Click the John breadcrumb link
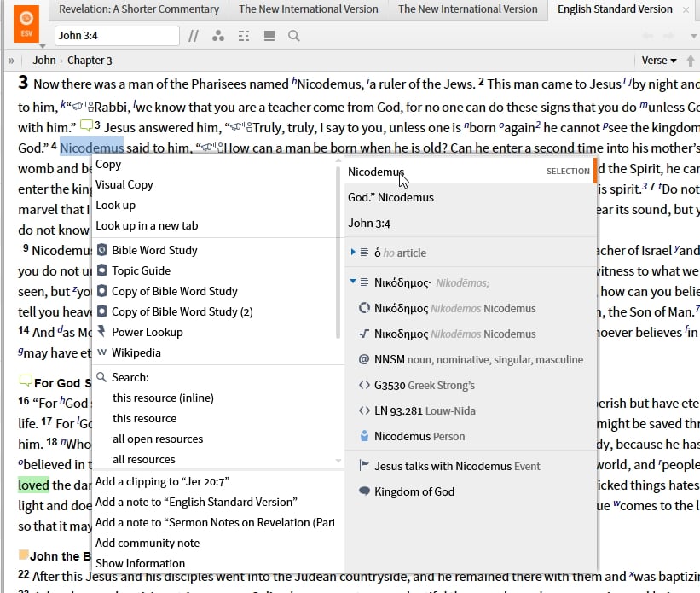700x593 pixels. point(44,61)
